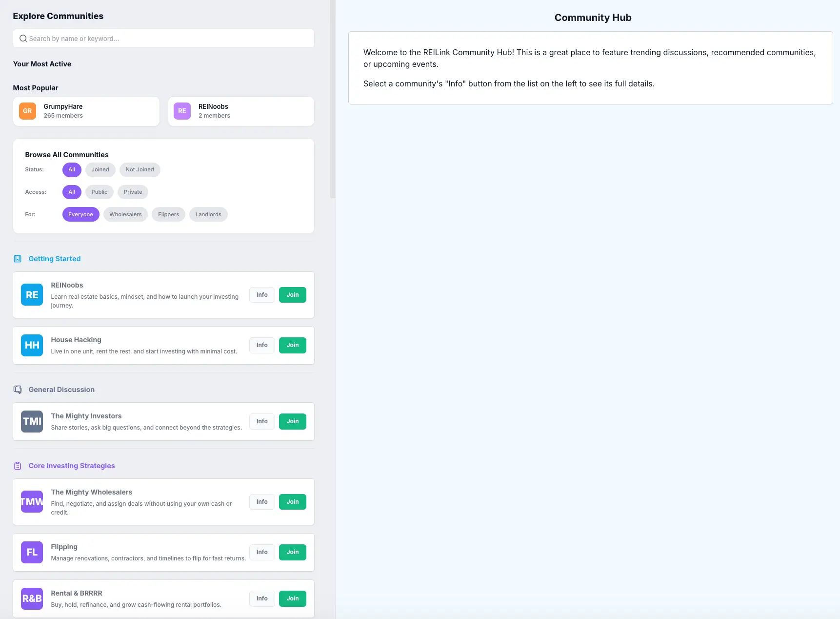This screenshot has height=619, width=840.
Task: Select the Flippers filter pill
Action: pos(168,214)
